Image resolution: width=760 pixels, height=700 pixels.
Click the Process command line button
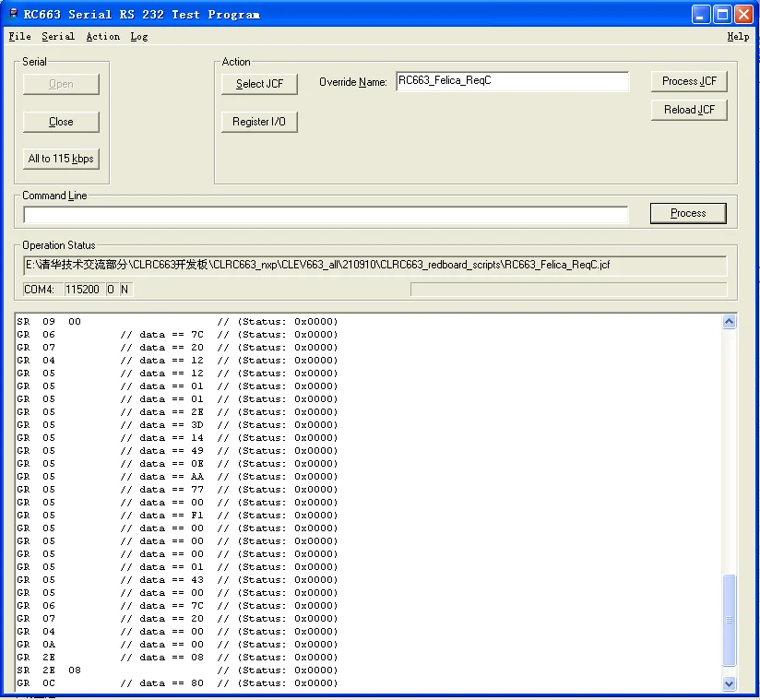[688, 213]
